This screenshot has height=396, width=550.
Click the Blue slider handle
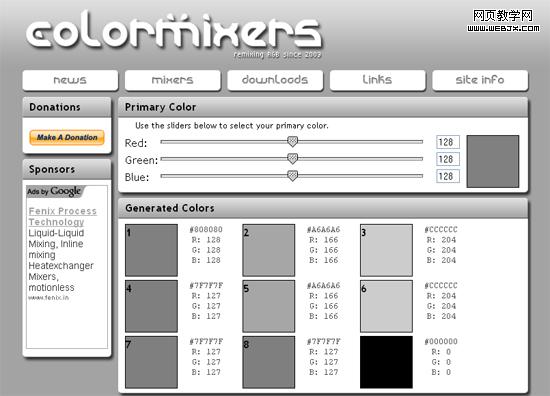pyautogui.click(x=292, y=176)
